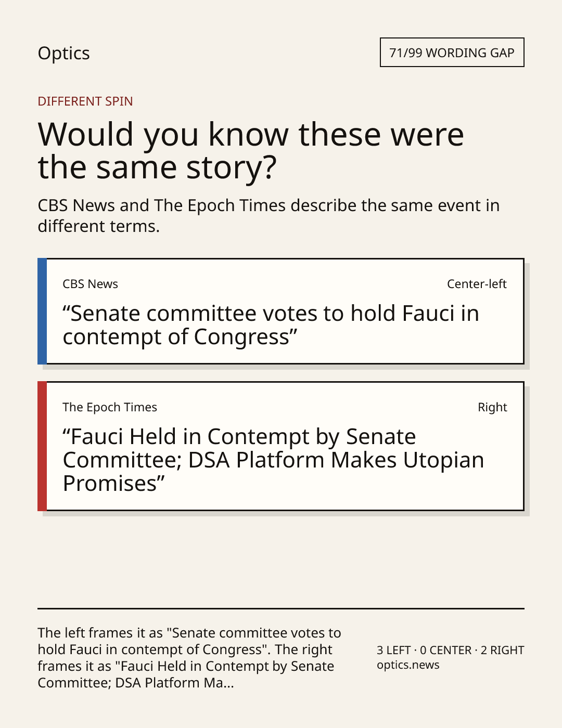Click the Right bias label

pos(492,407)
